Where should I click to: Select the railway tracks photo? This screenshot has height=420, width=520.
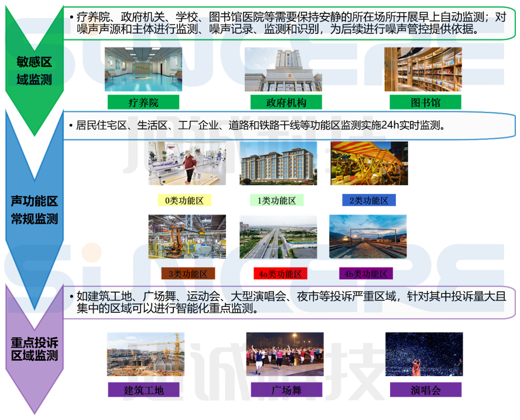click(368, 237)
